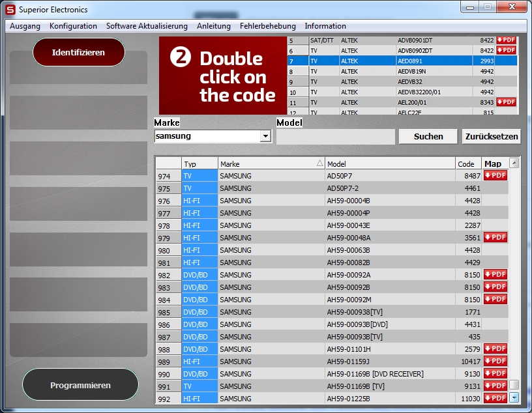The height and width of the screenshot is (413, 532).
Task: Click PDF icon for AH59-01159J
Action: 495,361
